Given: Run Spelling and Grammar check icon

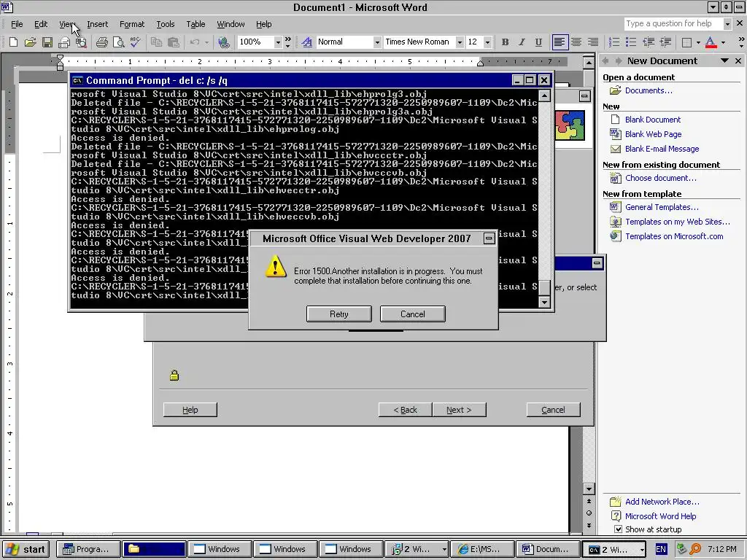Looking at the screenshot, I should (135, 42).
